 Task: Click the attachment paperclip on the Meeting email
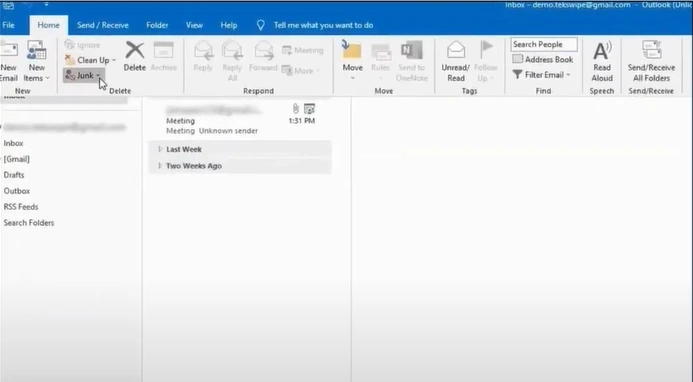[296, 108]
